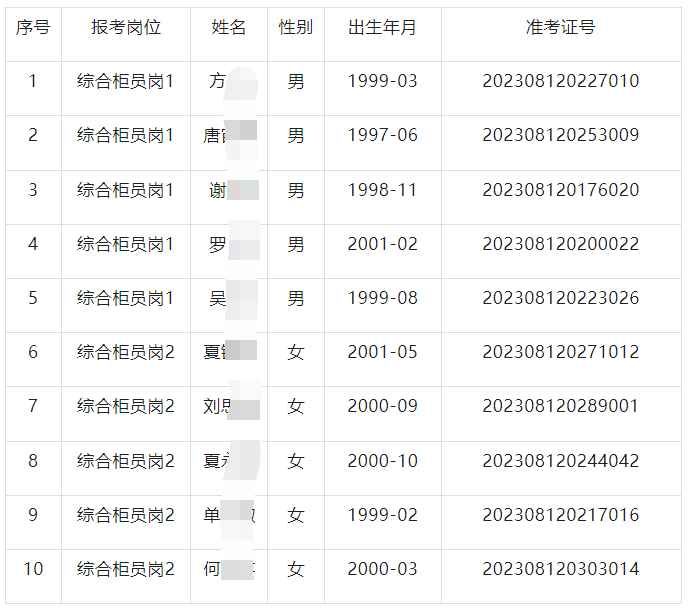Select birth date 1999-02 cell
The width and height of the screenshot is (692, 613).
(382, 515)
